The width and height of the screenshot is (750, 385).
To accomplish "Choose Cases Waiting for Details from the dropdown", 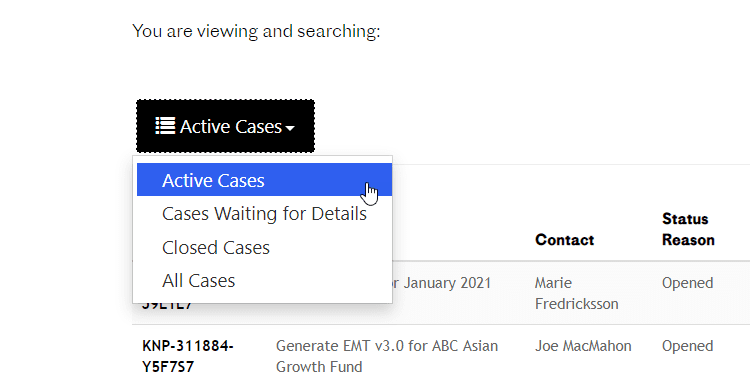I will pyautogui.click(x=265, y=214).
